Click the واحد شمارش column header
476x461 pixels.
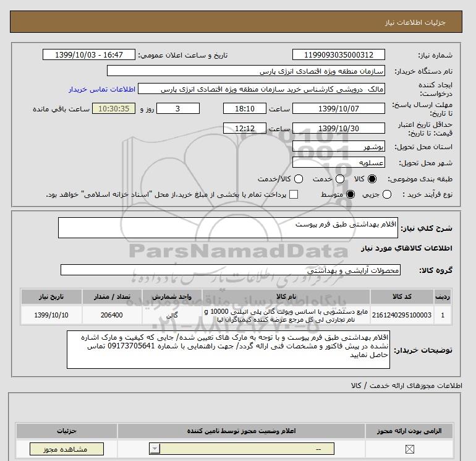click(x=172, y=297)
